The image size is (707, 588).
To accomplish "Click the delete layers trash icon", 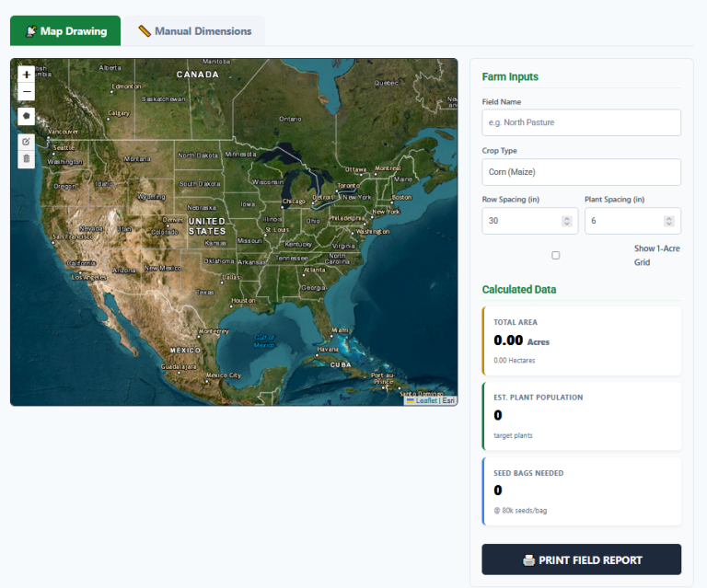I will [x=26, y=158].
